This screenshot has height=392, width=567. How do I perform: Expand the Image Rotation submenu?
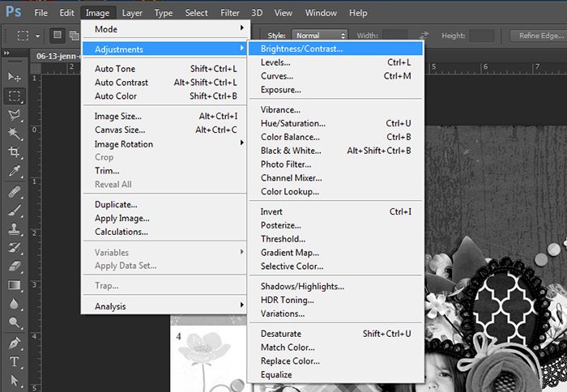coord(166,143)
